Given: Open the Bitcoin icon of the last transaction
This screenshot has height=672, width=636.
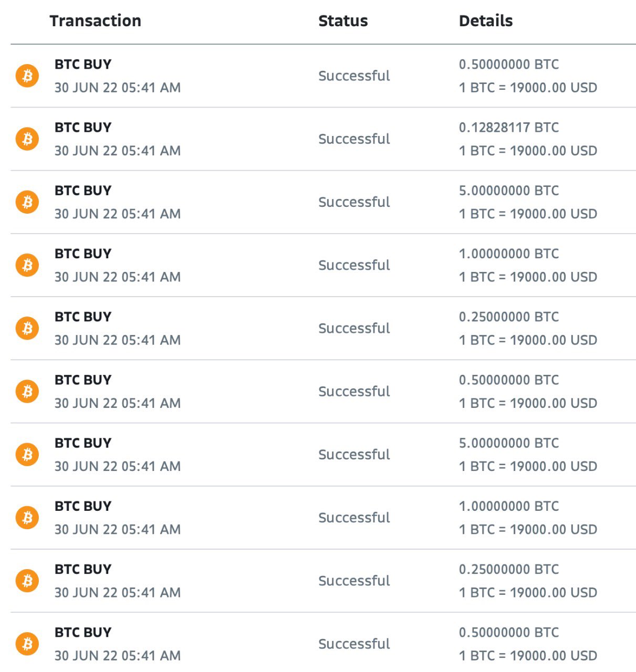Looking at the screenshot, I should tap(27, 644).
